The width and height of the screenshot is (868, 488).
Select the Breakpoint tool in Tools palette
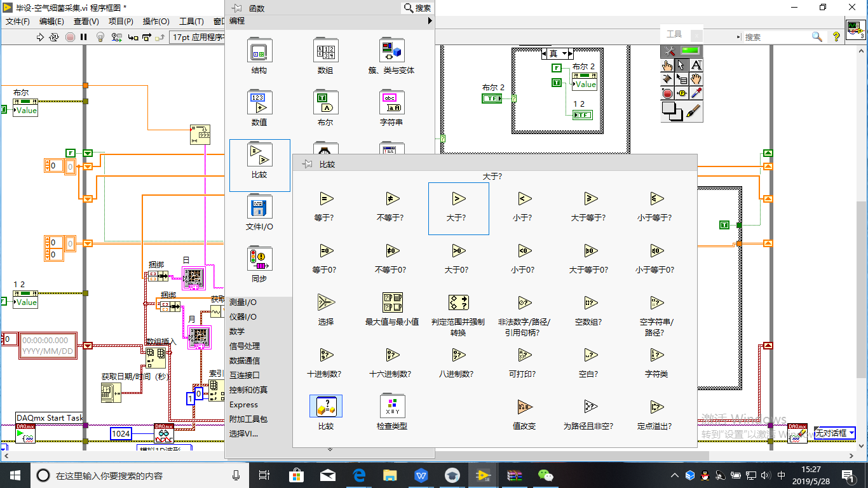coord(667,93)
